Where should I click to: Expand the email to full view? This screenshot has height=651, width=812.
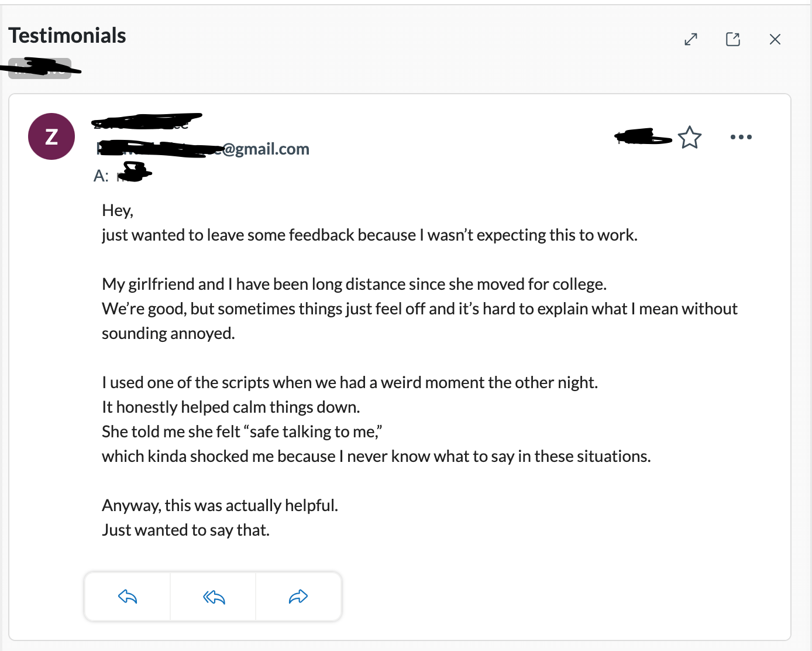[x=691, y=39]
